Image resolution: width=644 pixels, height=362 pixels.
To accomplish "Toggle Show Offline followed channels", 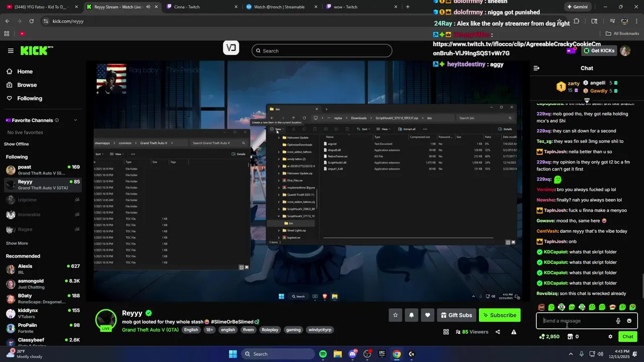I will tap(17, 144).
